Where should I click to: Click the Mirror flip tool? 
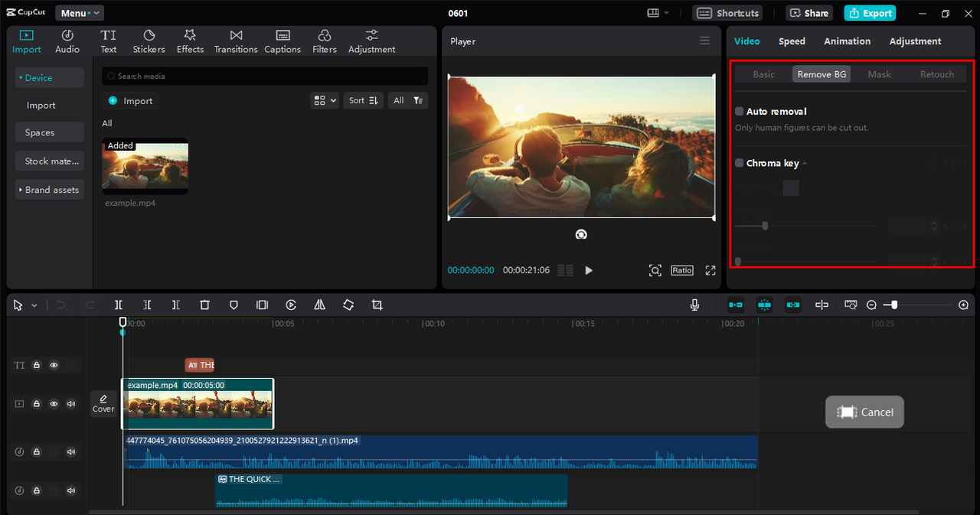[x=319, y=305]
